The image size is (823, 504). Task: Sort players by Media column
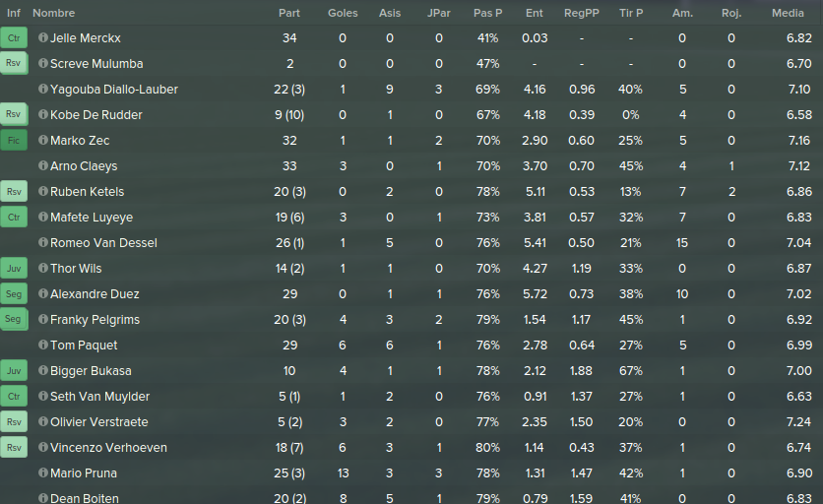click(x=788, y=14)
